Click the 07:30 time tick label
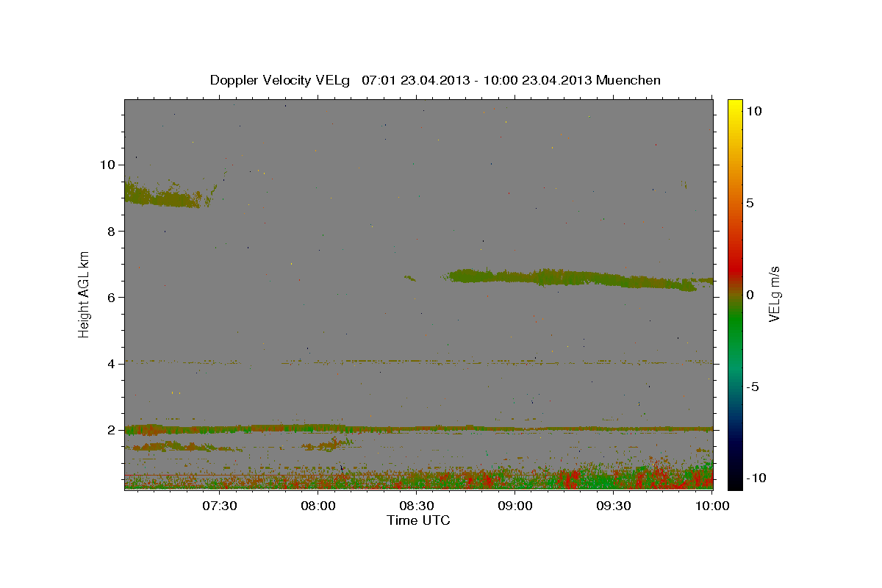Image resolution: width=882 pixels, height=588 pixels. (x=219, y=506)
